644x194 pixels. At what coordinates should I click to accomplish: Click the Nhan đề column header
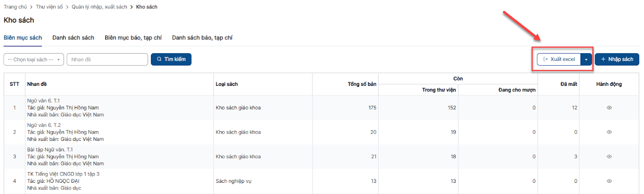tap(37, 84)
